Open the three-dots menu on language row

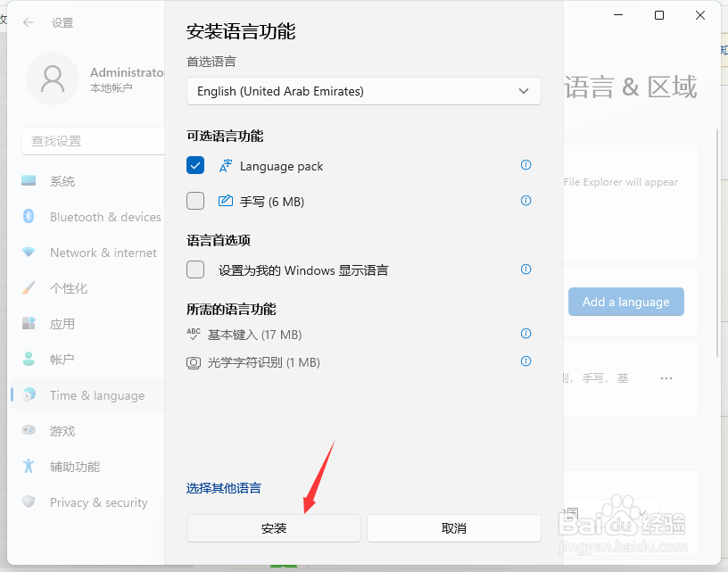click(666, 378)
